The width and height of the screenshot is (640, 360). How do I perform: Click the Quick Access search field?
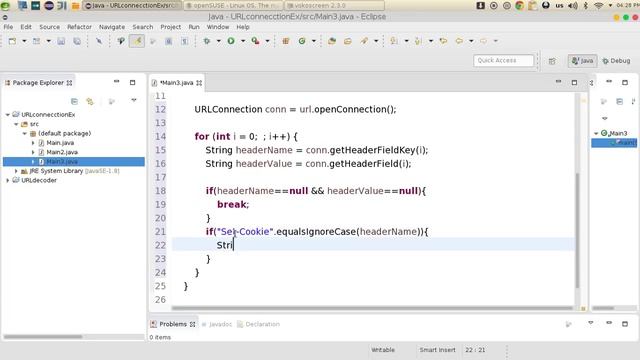tap(503, 60)
